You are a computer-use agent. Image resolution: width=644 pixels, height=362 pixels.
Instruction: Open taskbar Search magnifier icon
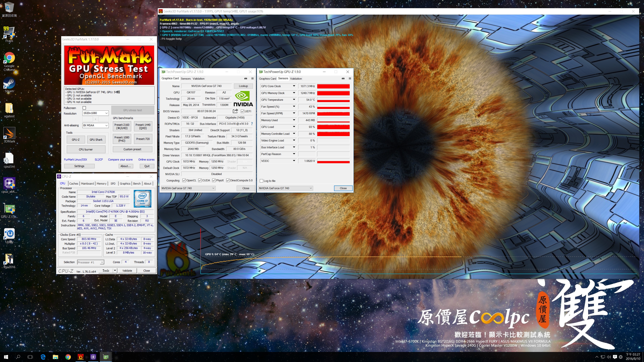point(18,357)
